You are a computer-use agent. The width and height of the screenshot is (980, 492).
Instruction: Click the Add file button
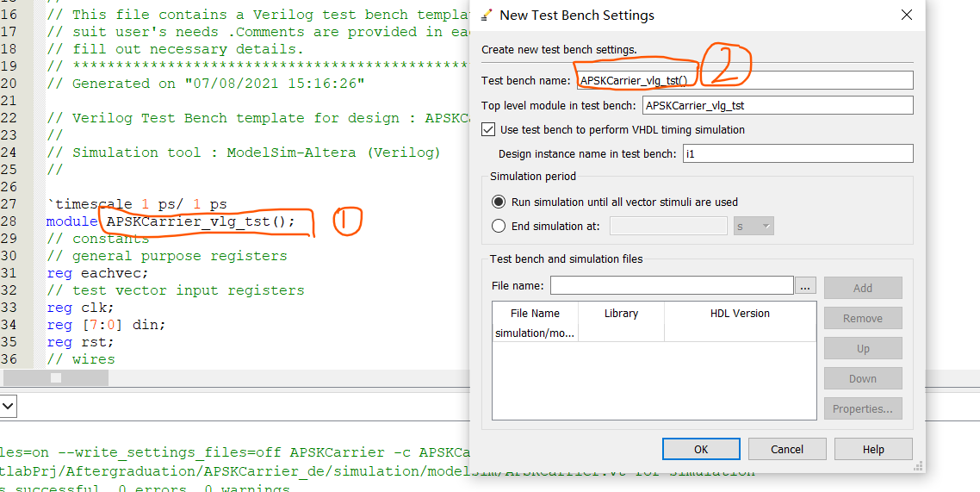[863, 288]
